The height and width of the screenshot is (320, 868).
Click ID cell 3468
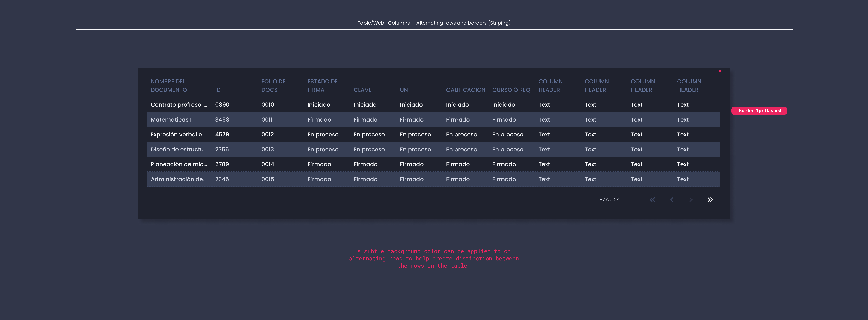point(222,120)
